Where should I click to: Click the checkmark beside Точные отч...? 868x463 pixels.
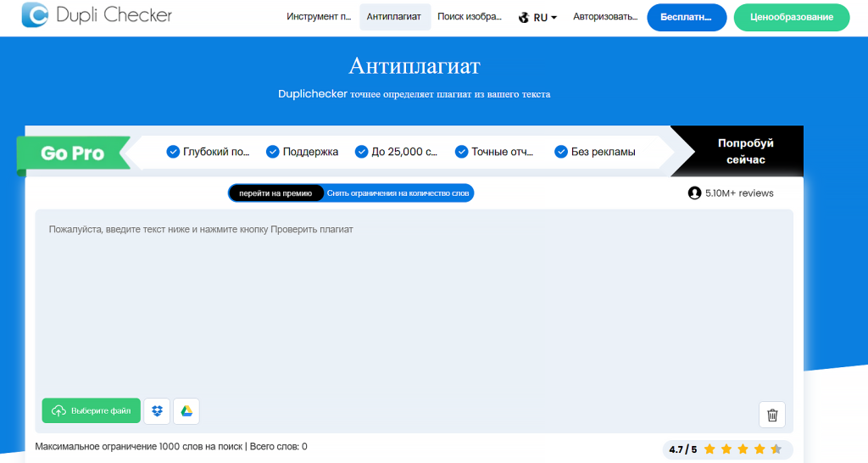point(461,152)
